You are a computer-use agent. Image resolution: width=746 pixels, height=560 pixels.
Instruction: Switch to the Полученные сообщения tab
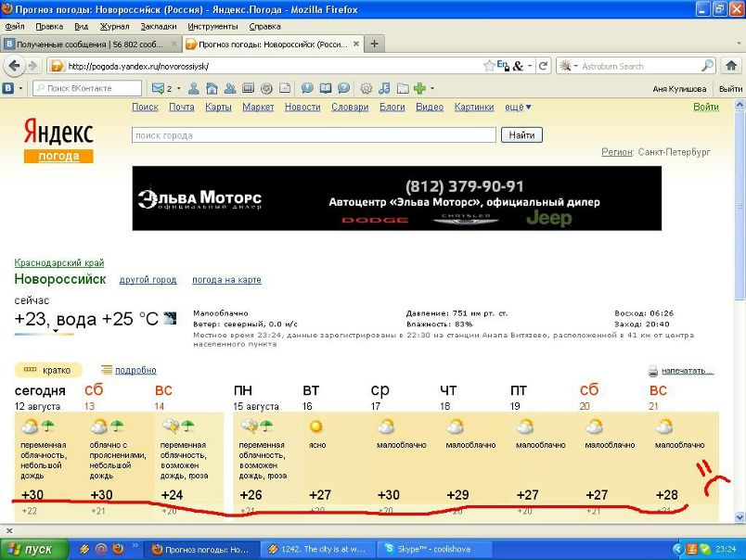[x=89, y=44]
